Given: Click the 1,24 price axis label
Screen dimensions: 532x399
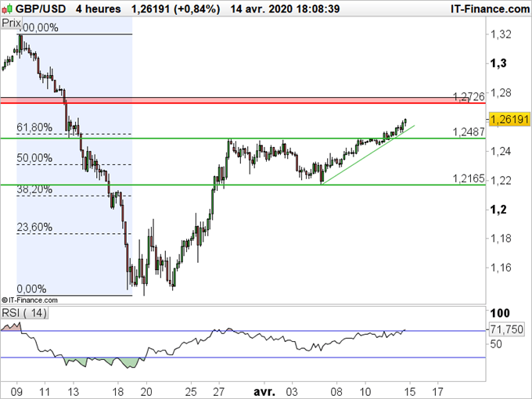Looking at the screenshot, I should point(501,151).
